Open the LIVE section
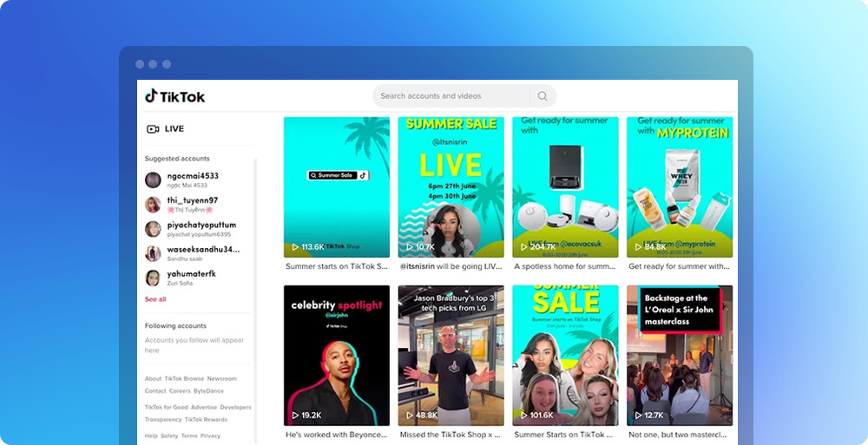Screen dimensions: 868x445 coord(165,129)
